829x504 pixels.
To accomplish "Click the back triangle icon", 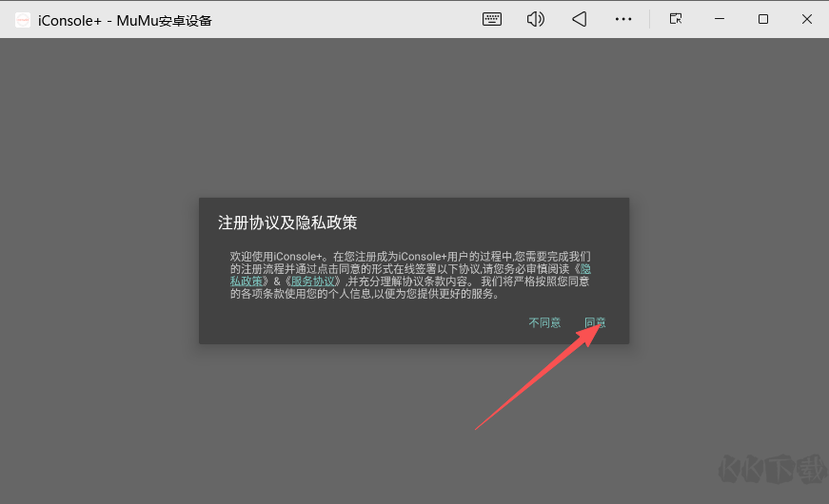I will [x=579, y=20].
